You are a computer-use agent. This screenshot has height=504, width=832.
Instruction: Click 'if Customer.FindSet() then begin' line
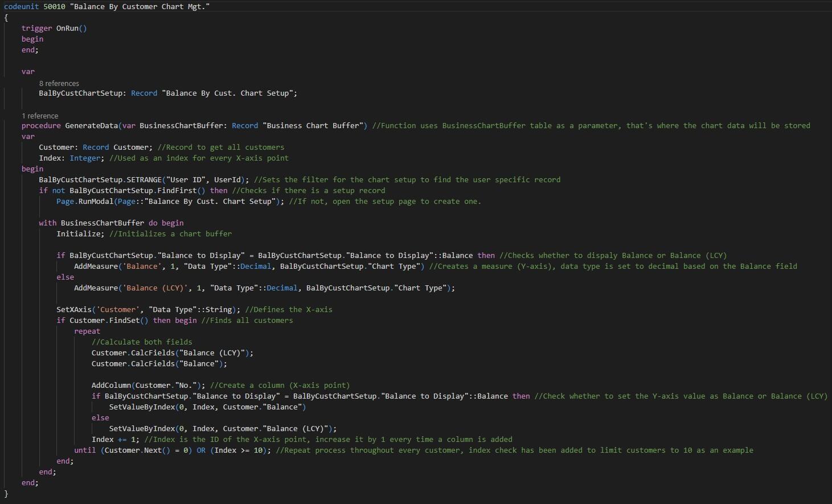click(126, 320)
